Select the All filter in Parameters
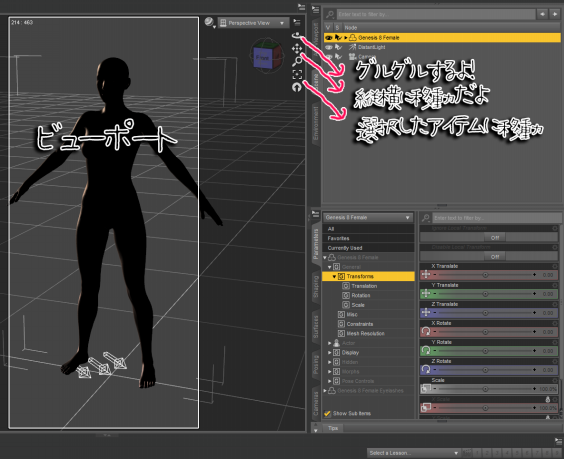The height and width of the screenshot is (459, 564). (368, 229)
